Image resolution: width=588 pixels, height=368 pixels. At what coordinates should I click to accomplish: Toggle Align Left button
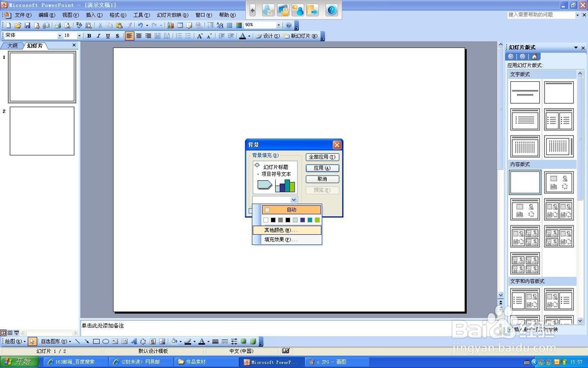tap(129, 36)
